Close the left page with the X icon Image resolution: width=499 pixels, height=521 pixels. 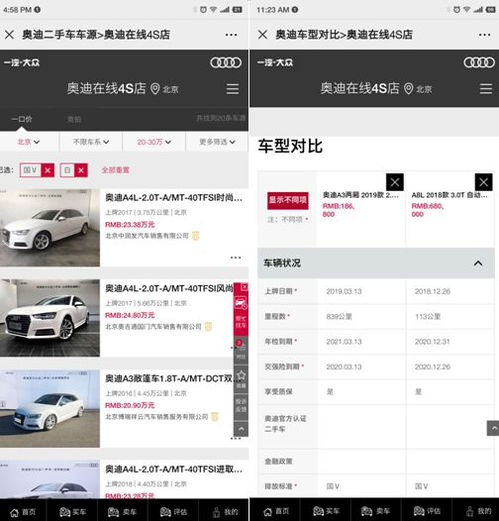[x=9, y=34]
